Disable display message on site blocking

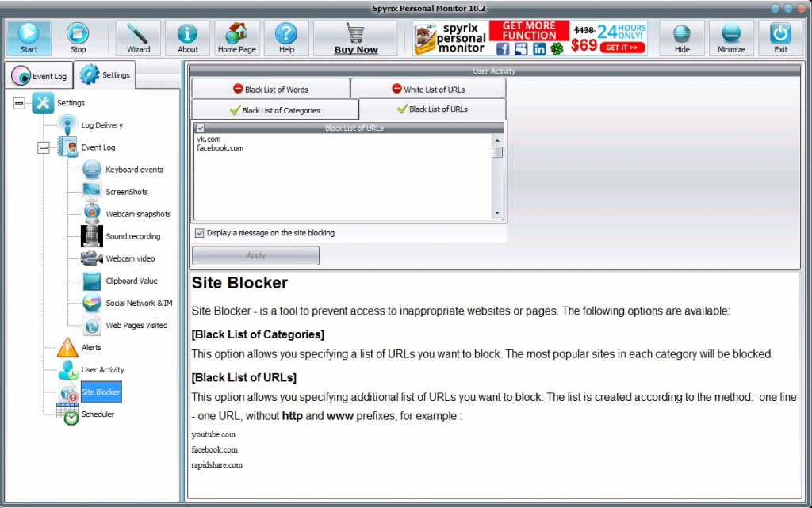tap(200, 233)
